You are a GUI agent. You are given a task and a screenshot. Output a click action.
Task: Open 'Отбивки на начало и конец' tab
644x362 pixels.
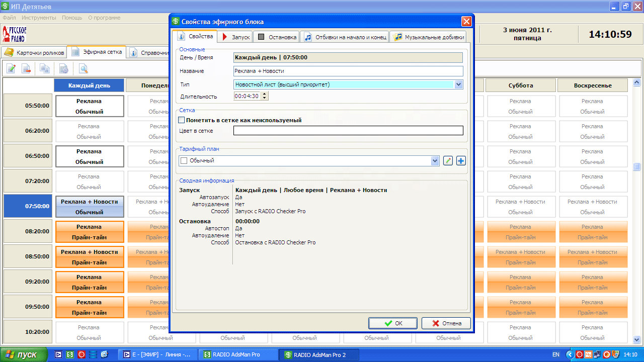pyautogui.click(x=345, y=37)
